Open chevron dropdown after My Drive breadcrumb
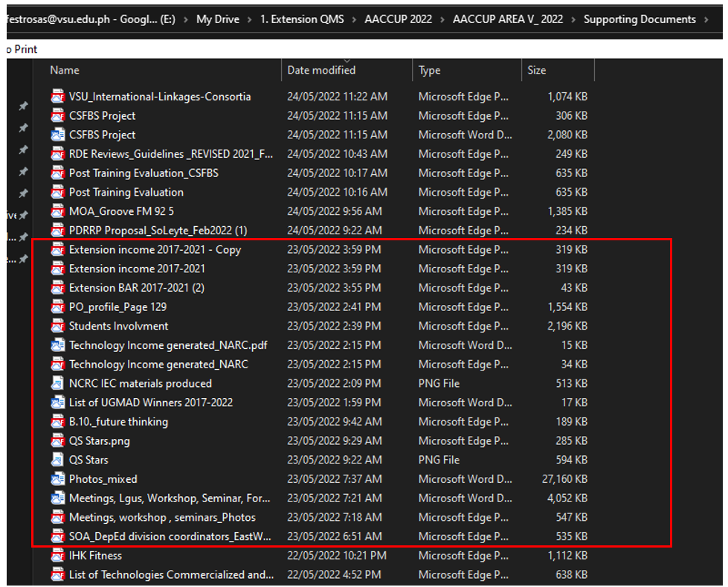 pyautogui.click(x=250, y=19)
